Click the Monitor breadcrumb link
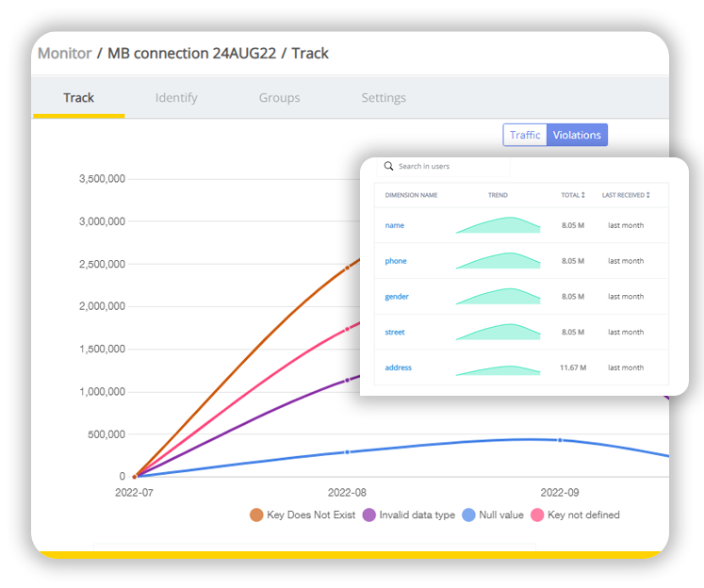This screenshot has width=704, height=588. (64, 54)
